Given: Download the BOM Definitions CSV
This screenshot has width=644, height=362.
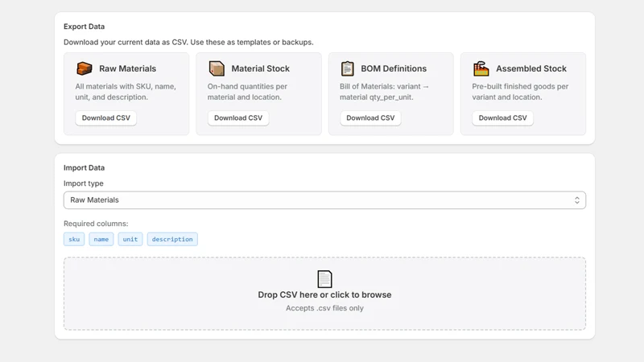Looking at the screenshot, I should (370, 117).
